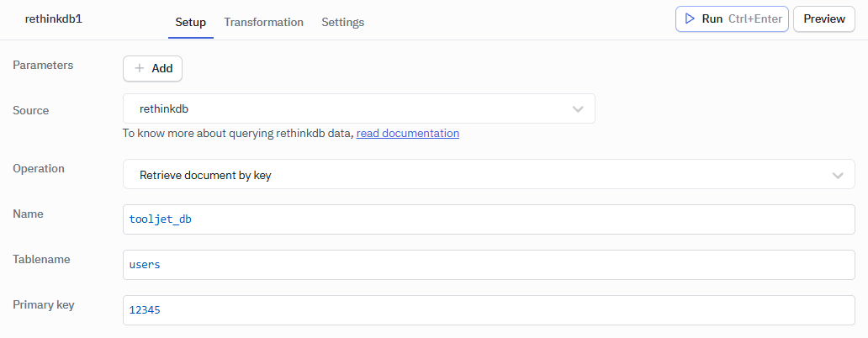
Task: Click the plus icon beside Add
Action: tap(140, 69)
